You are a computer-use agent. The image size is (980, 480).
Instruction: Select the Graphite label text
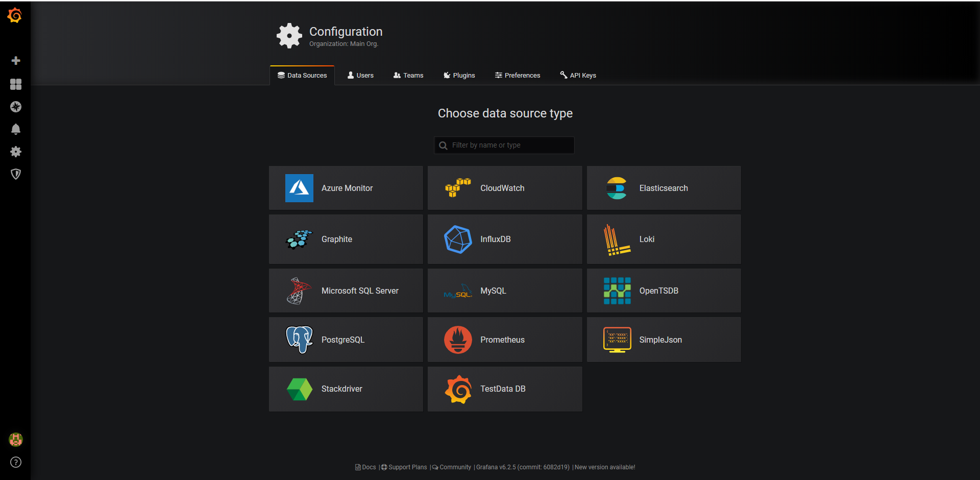pos(337,239)
